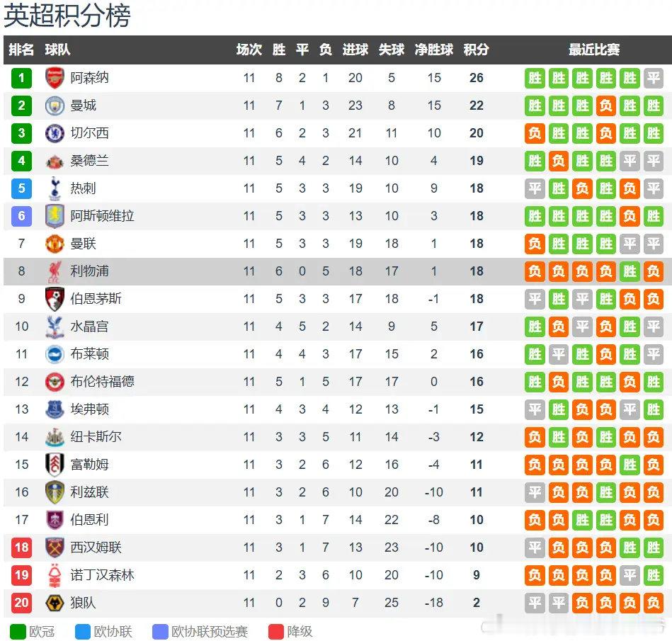The image size is (672, 641).
Task: Sort table by 积分 column header
Action: [x=476, y=50]
